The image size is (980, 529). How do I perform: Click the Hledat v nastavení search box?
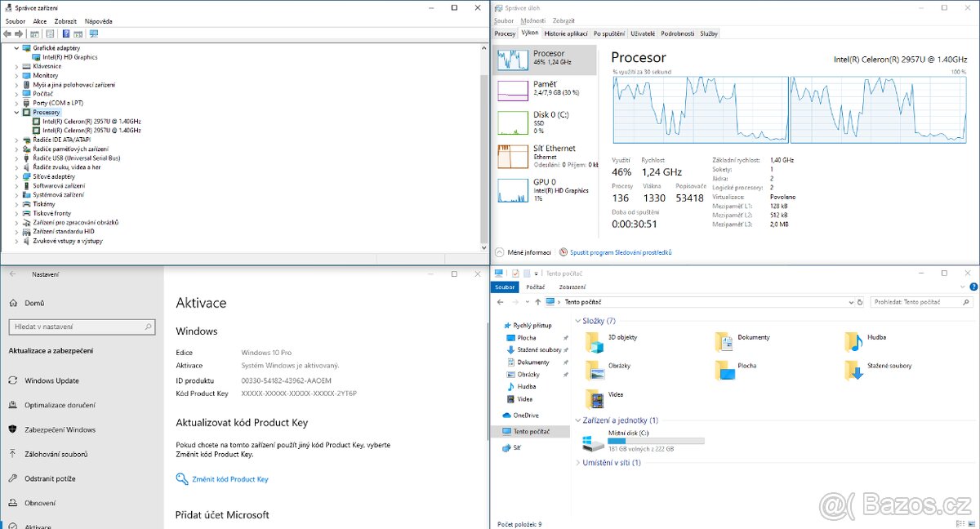coord(82,327)
